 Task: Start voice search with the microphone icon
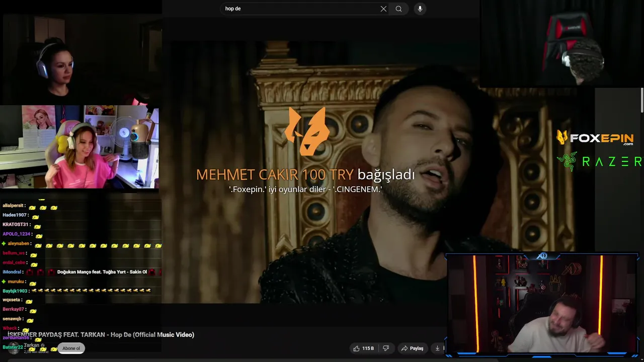[x=420, y=9]
